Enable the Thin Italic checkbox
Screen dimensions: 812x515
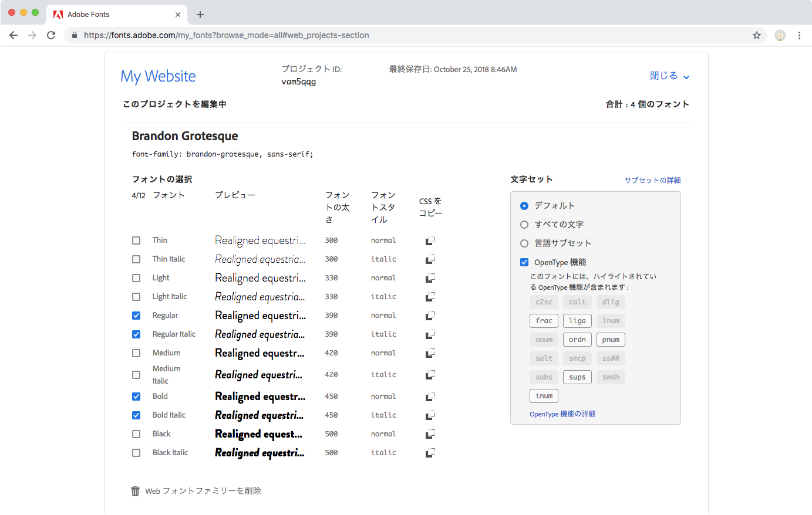click(x=136, y=259)
